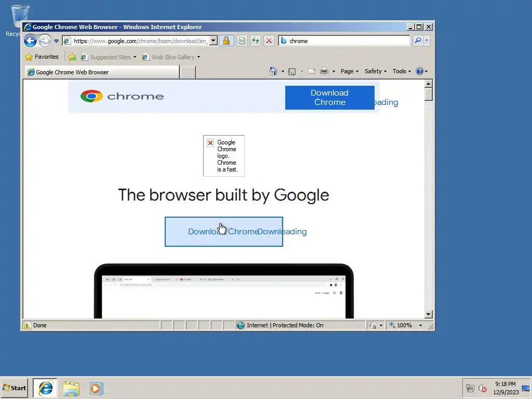Click the 100% zoom level button
The width and height of the screenshot is (532, 399).
point(401,325)
